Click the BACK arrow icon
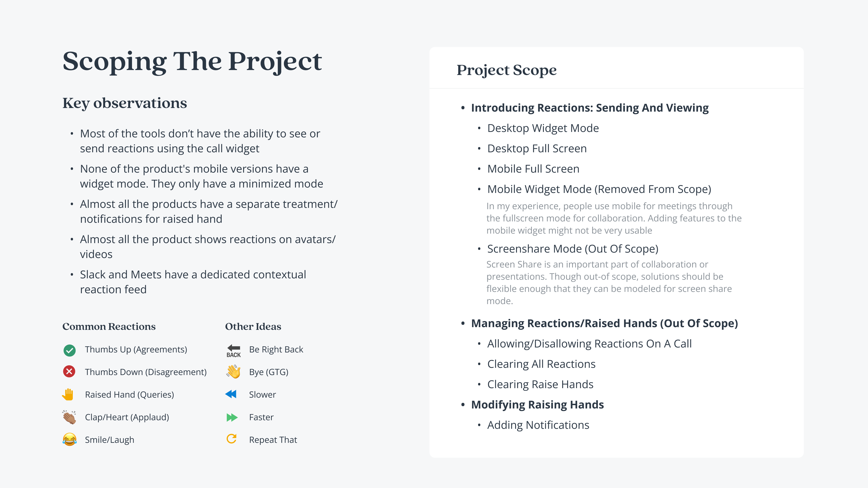Viewport: 868px width, 488px height. (x=234, y=350)
